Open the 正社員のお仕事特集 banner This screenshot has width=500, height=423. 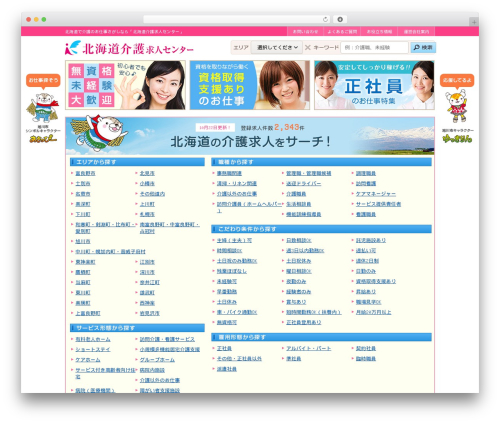[374, 85]
